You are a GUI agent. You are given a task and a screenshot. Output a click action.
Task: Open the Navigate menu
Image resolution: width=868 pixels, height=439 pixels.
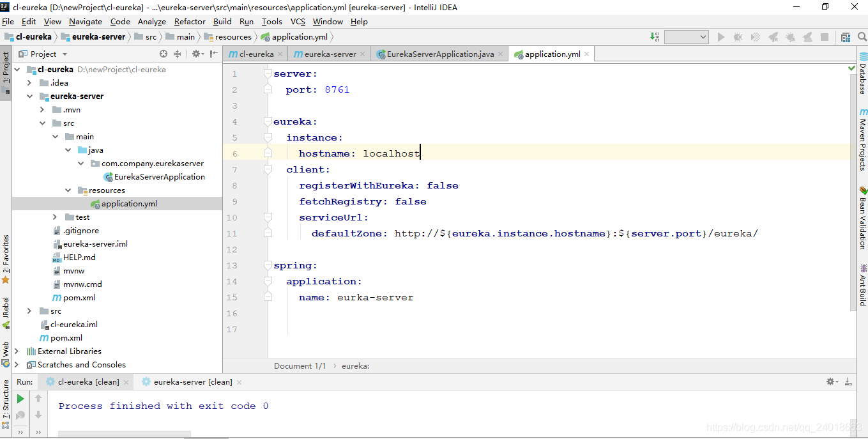[86, 21]
